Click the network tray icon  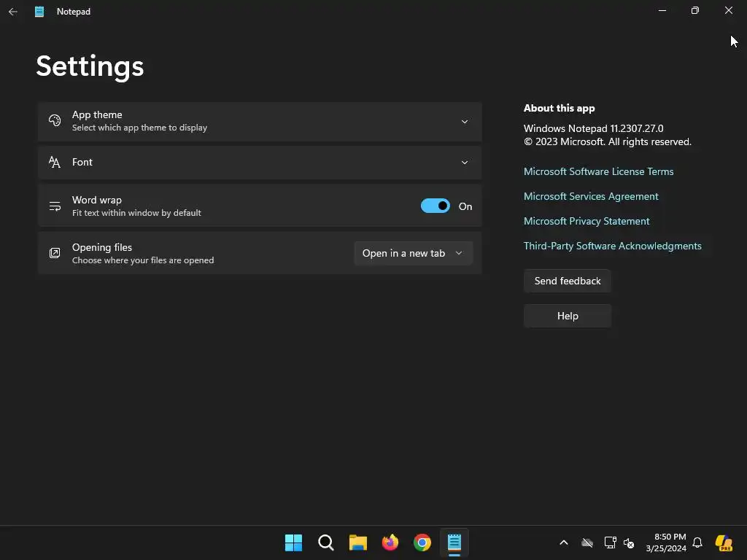coord(610,542)
